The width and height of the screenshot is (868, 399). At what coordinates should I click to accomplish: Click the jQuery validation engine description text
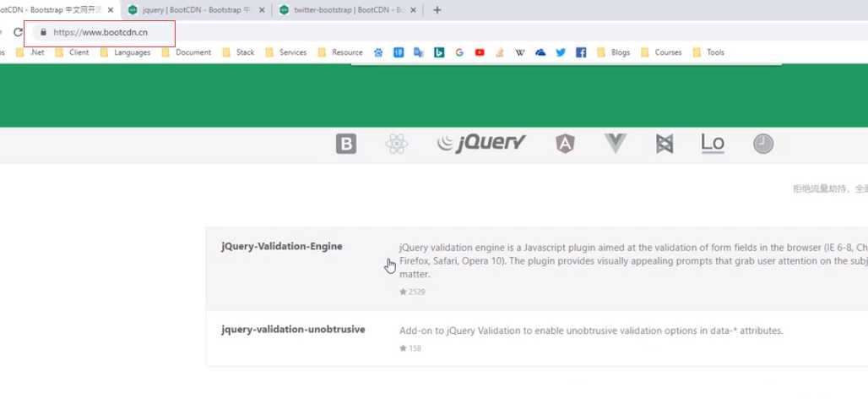[633, 260]
